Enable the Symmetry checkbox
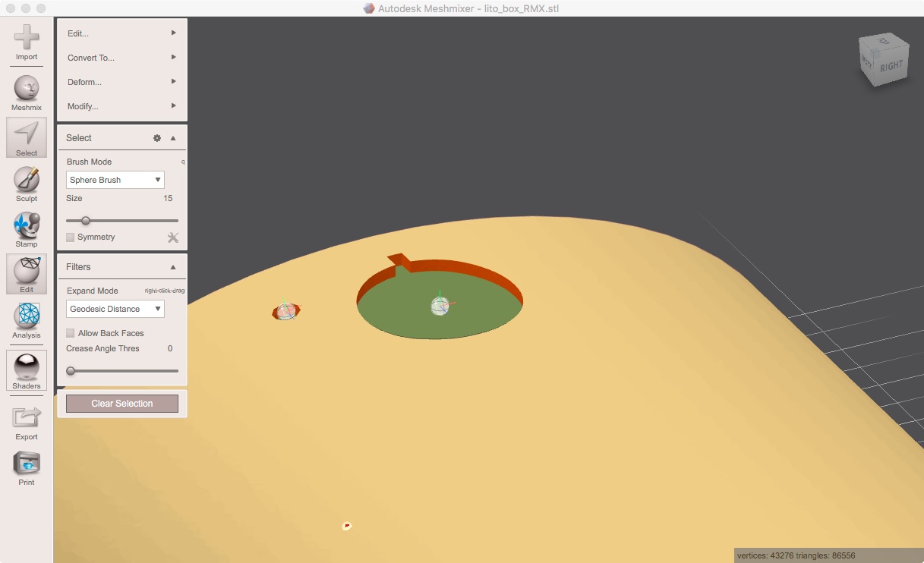 point(69,237)
